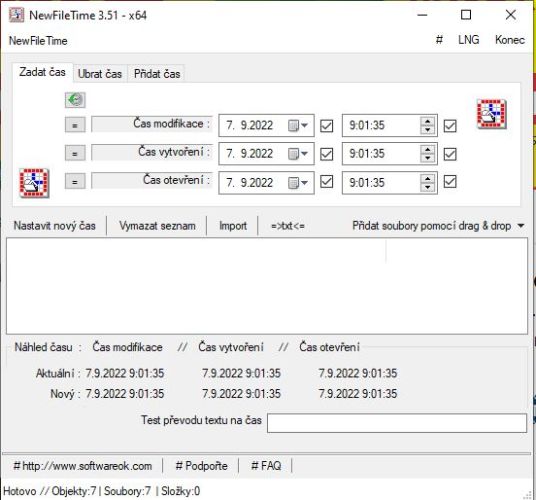Click the '=' button beside Čas otevření

click(x=75, y=181)
